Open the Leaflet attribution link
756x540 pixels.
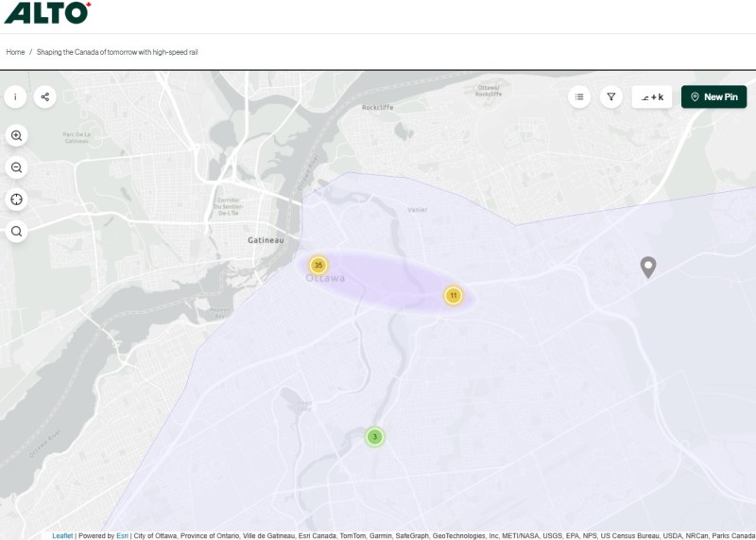(x=62, y=535)
